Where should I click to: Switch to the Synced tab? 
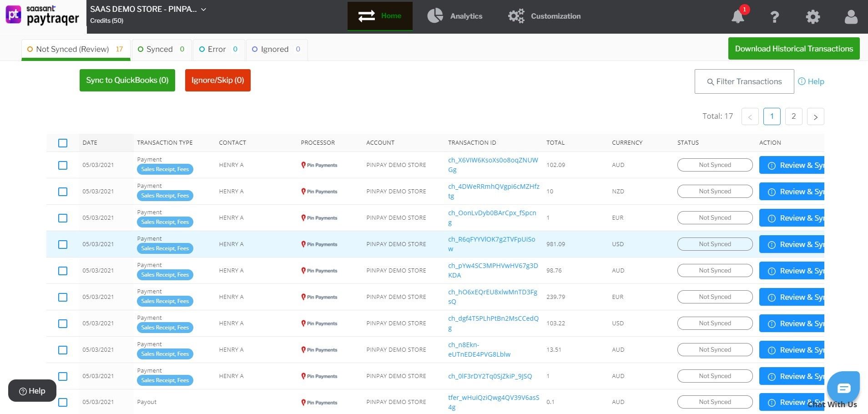click(x=161, y=49)
